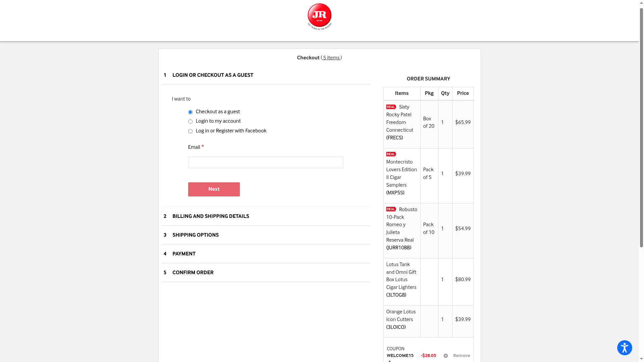Open the accessibility widget icon
The image size is (644, 362).
(624, 348)
